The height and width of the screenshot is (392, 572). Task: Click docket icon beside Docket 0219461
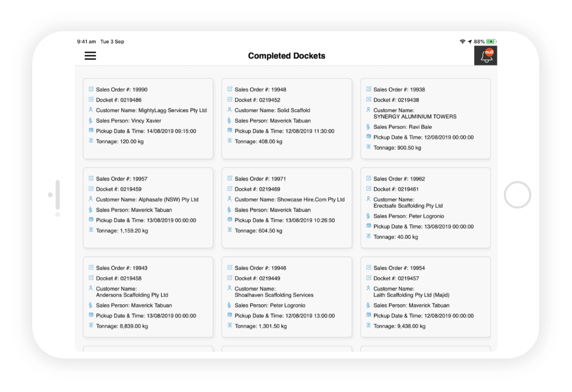click(x=368, y=188)
